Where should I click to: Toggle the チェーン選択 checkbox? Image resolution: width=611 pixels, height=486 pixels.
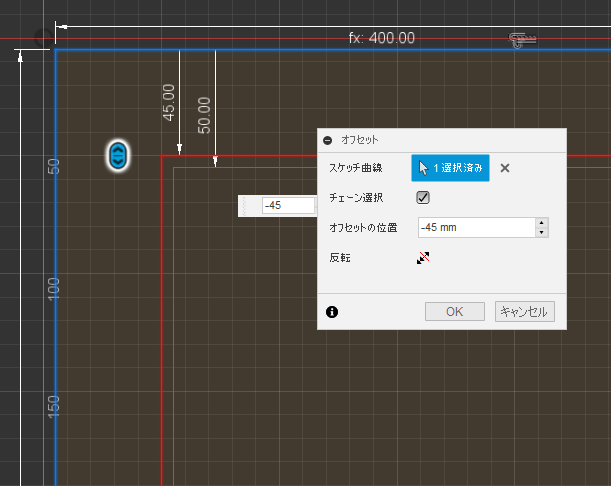[x=423, y=197]
